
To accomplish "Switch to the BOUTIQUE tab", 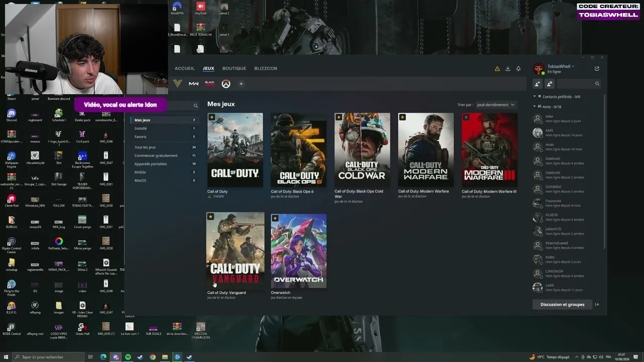I will click(x=234, y=68).
